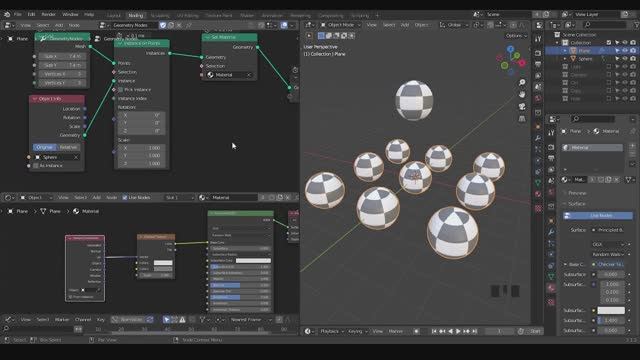Open the Global transform orientation dropdown
This screenshot has width=640, height=360.
(454, 25)
